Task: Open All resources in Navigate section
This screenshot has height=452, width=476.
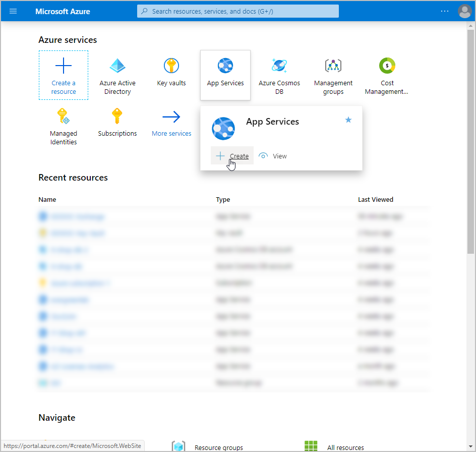Action: [x=345, y=447]
